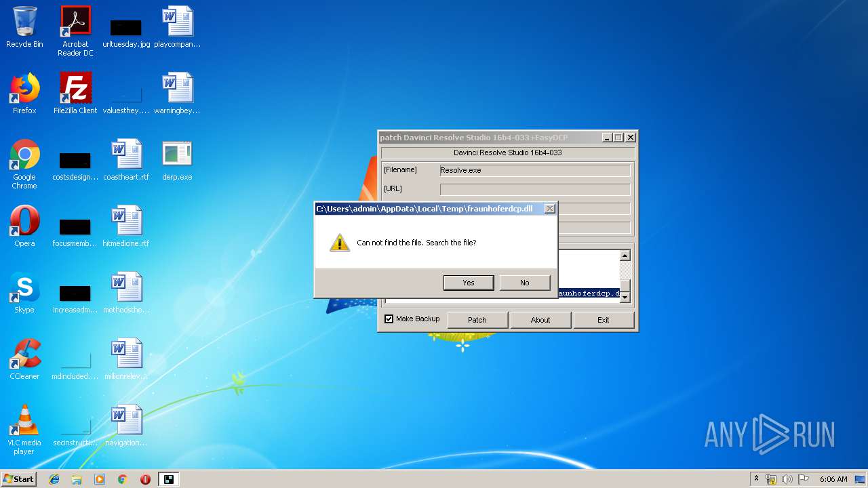The image size is (868, 488).
Task: Open the Firefox desktop shortcut
Action: point(24,94)
